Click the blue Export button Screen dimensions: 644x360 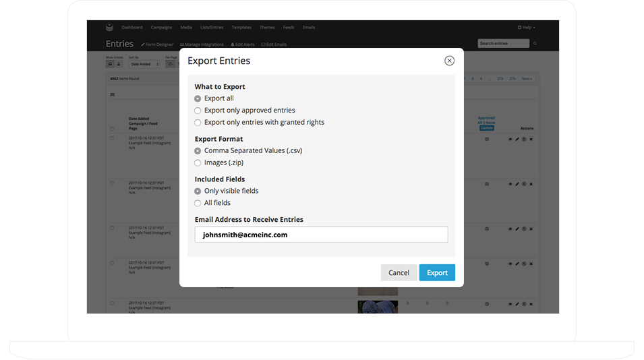[437, 272]
